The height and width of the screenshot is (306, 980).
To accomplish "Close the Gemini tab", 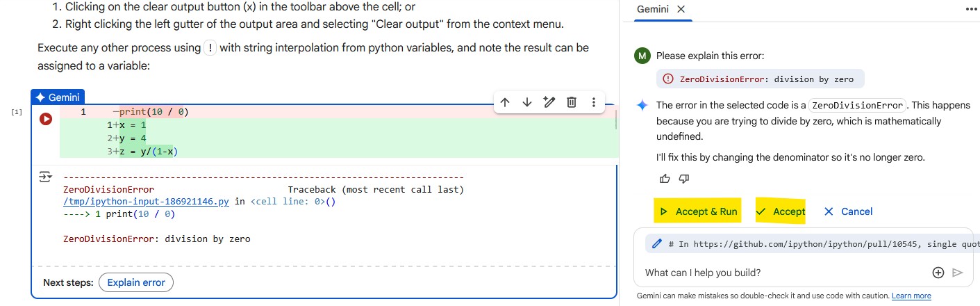I will click(681, 9).
